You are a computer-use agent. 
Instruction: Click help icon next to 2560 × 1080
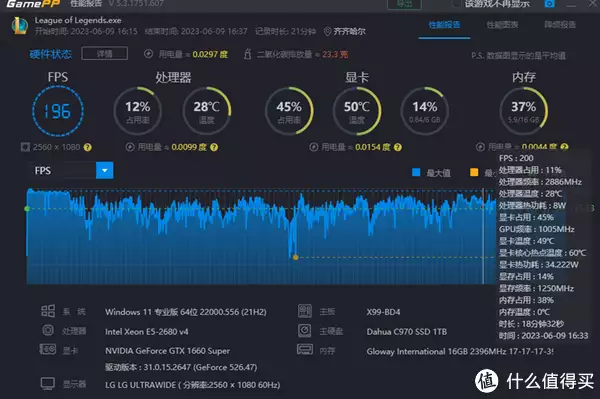click(x=88, y=147)
